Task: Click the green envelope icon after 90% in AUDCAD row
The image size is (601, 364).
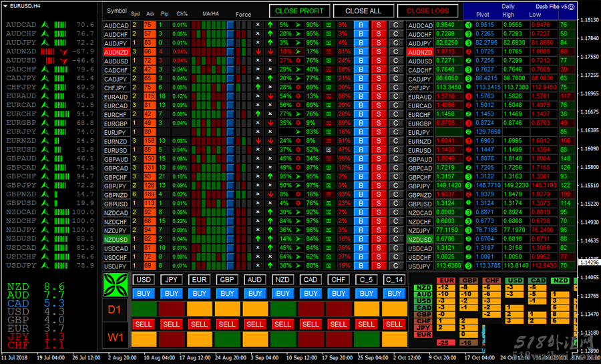Action: tap(329, 25)
